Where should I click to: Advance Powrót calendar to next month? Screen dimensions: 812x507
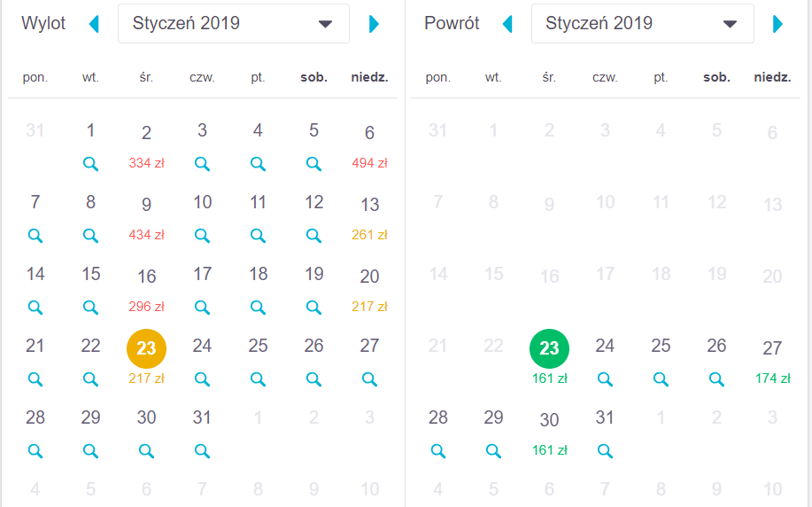pyautogui.click(x=777, y=24)
